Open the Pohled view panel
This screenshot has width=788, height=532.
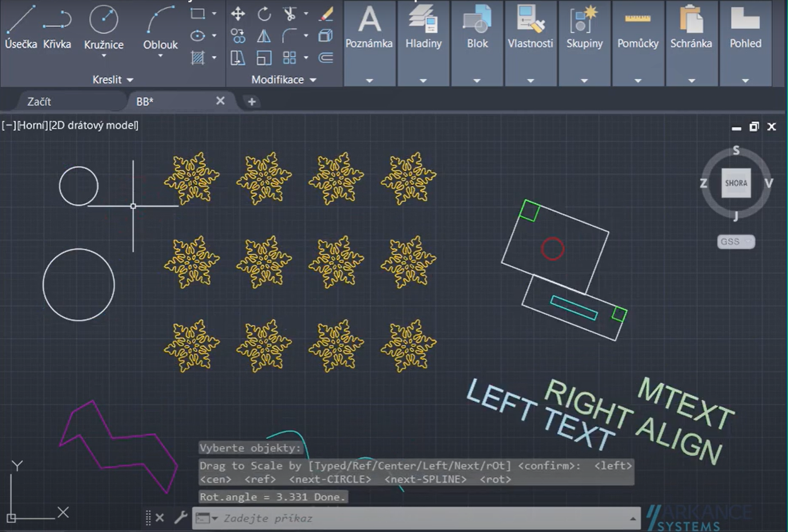click(x=745, y=43)
